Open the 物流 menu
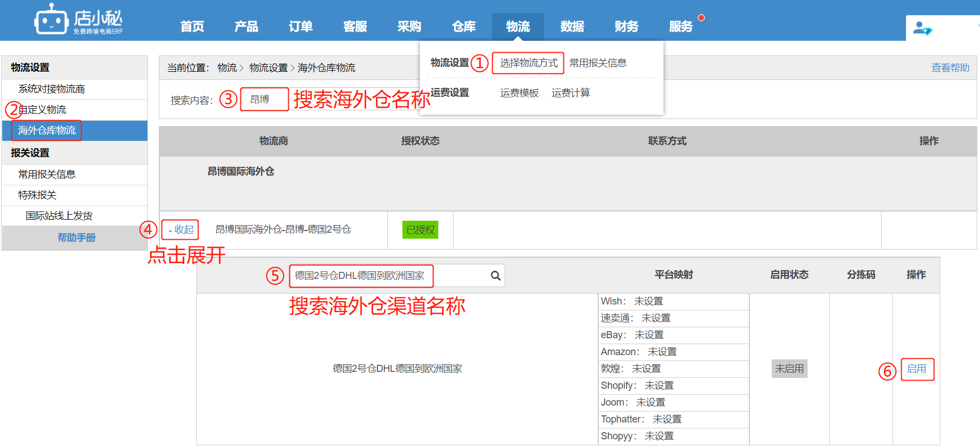The image size is (980, 448). (518, 26)
